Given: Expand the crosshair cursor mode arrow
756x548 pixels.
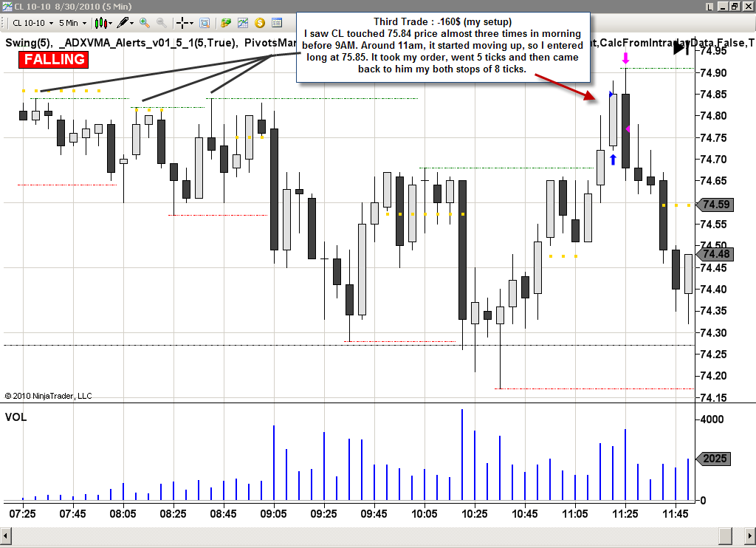Looking at the screenshot, I should 191,23.
